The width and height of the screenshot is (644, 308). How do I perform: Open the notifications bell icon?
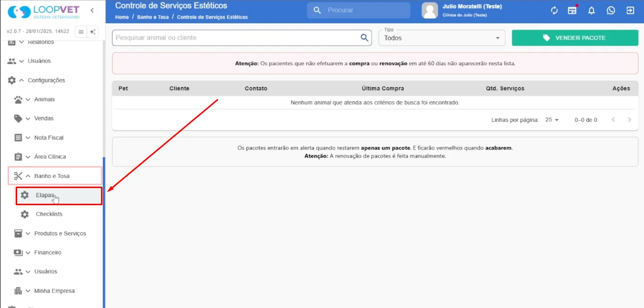click(x=592, y=10)
